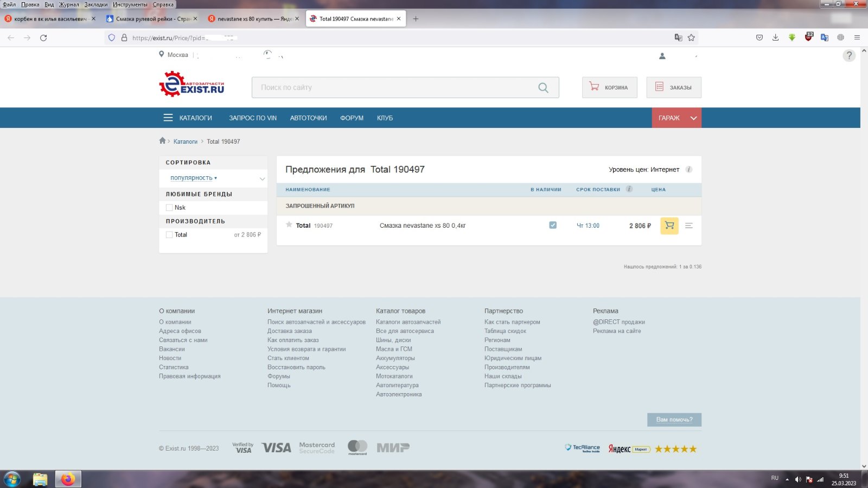
Task: Click the Каталоги breadcrumb link
Action: [x=186, y=142]
